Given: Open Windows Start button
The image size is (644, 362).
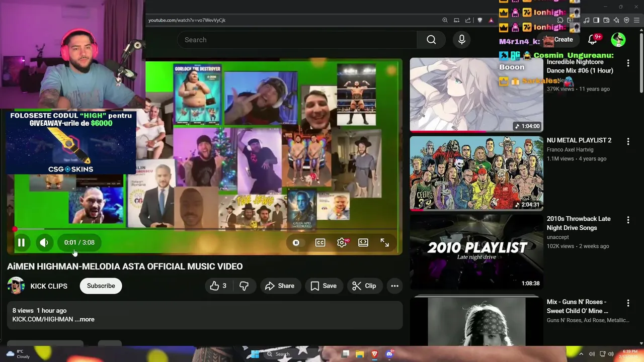Looking at the screenshot, I should point(255,354).
